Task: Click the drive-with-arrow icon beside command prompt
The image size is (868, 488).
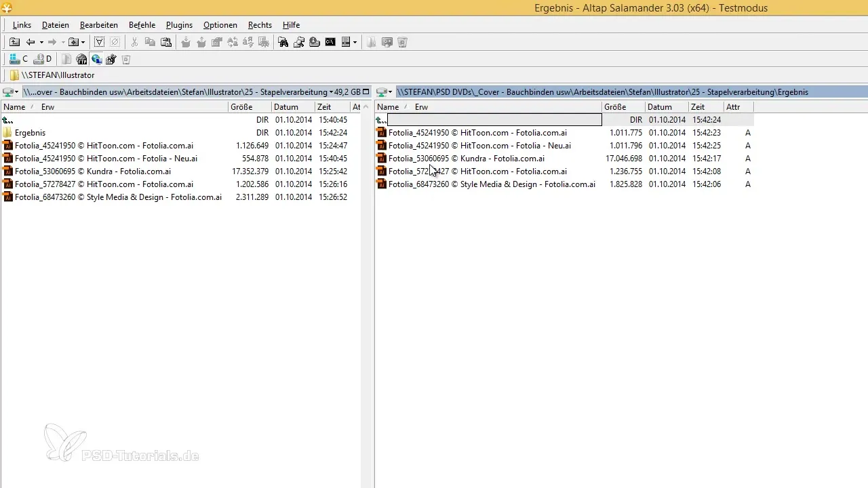Action: click(x=315, y=42)
